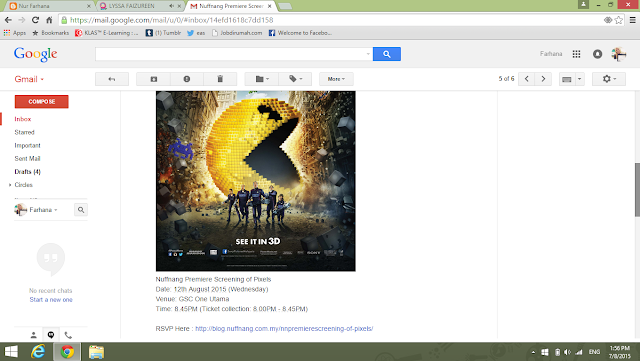Open the Move to folder dropdown
Viewport: 640px width, 361px height.
coord(262,79)
